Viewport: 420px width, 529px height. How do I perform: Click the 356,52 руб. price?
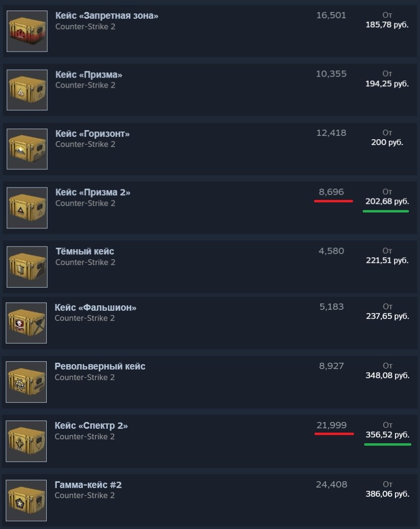click(x=387, y=435)
